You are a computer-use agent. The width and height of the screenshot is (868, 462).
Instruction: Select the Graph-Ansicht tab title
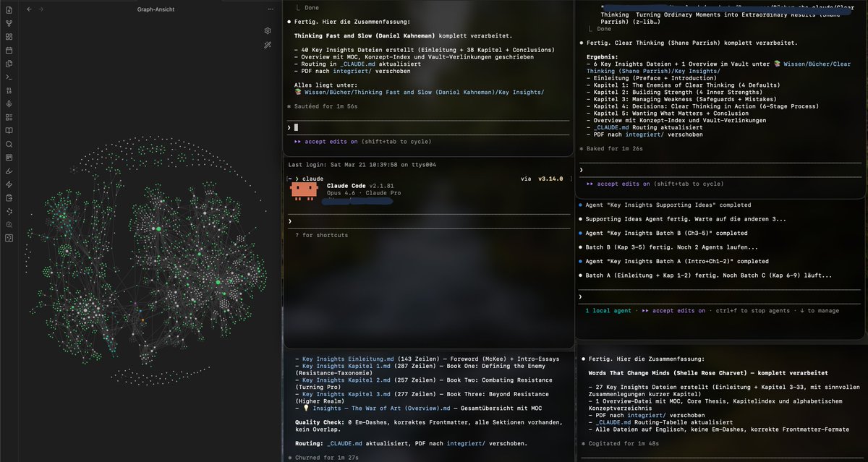[x=156, y=9]
